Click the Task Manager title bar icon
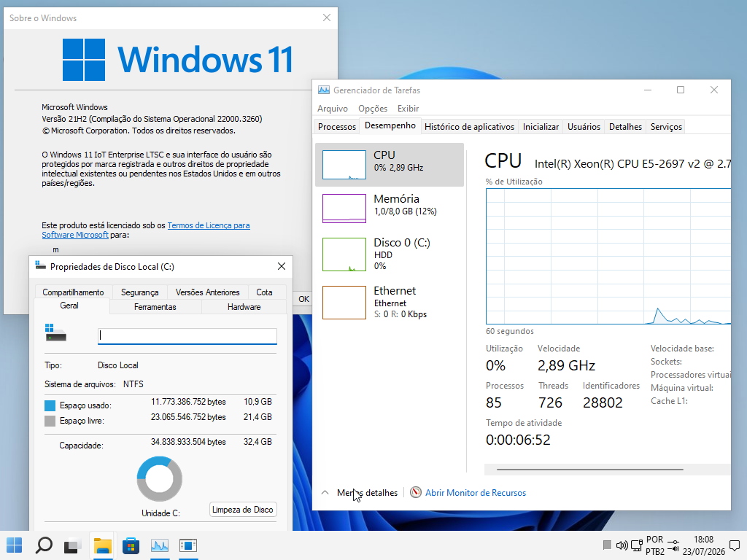The image size is (747, 560). tap(324, 90)
